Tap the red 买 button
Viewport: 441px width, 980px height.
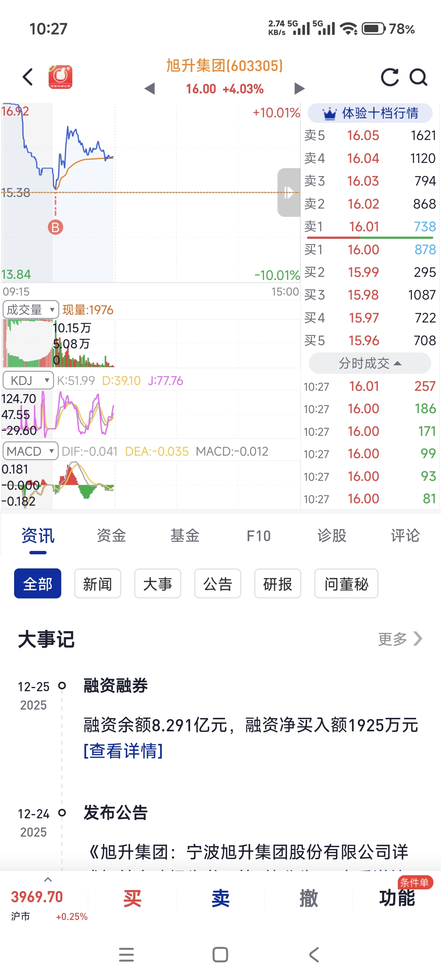click(x=132, y=899)
